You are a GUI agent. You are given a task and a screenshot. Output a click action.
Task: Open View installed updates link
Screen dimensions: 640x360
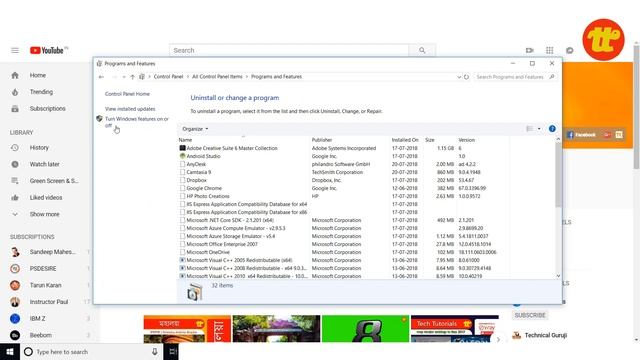130,109
